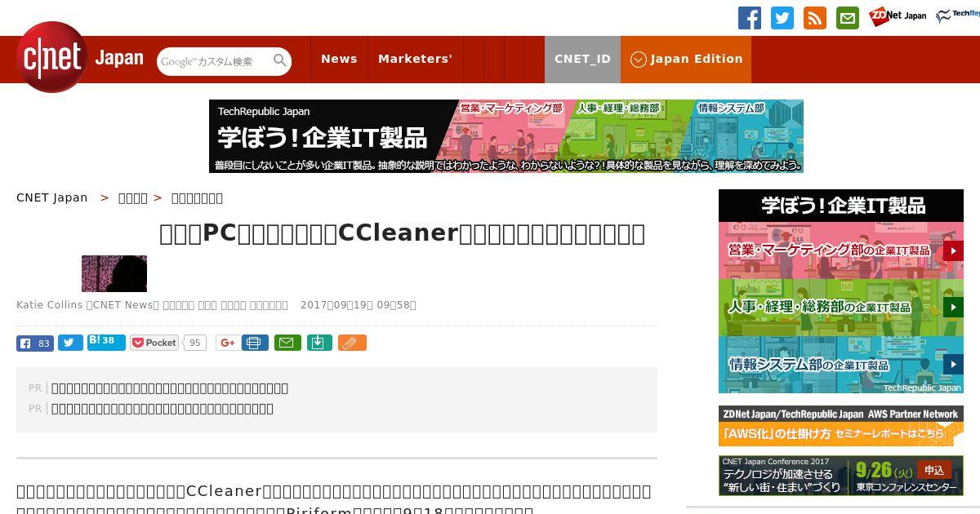Click the teal download-arrow share button

(319, 343)
